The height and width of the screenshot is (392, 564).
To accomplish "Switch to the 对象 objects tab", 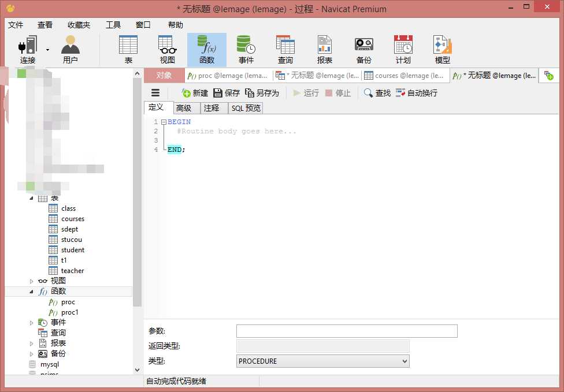I will [x=164, y=76].
